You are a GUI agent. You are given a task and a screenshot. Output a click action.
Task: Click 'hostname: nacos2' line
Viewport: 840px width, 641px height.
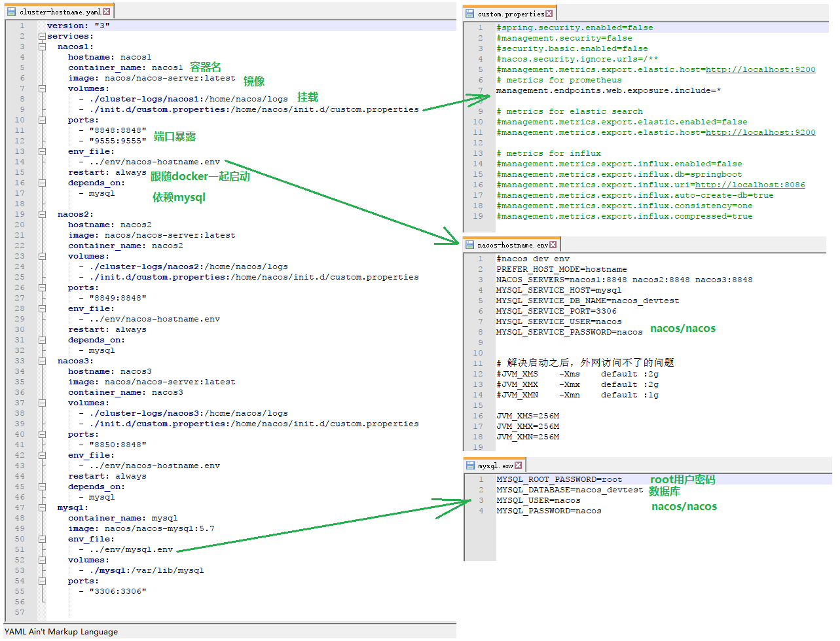pos(110,225)
